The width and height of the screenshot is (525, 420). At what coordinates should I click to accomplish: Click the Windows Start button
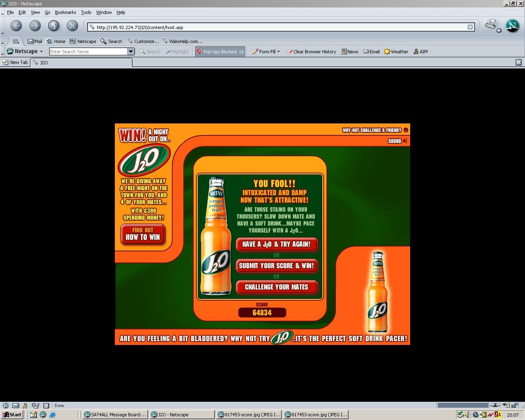[12, 415]
